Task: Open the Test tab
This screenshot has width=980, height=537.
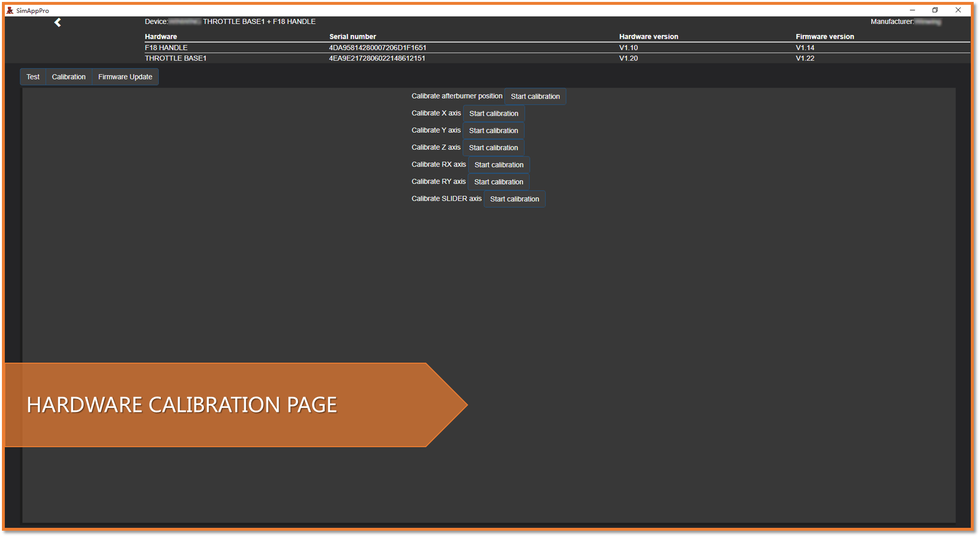Action: pyautogui.click(x=33, y=77)
